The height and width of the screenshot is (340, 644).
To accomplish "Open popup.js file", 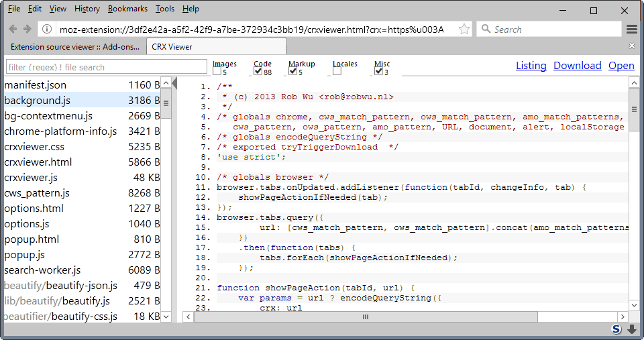I will (x=82, y=255).
